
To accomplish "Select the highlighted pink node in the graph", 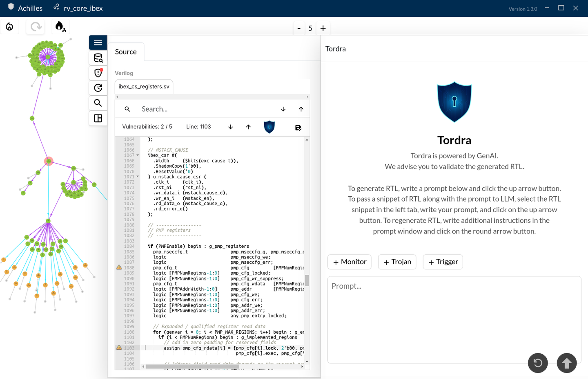I will pyautogui.click(x=49, y=161).
